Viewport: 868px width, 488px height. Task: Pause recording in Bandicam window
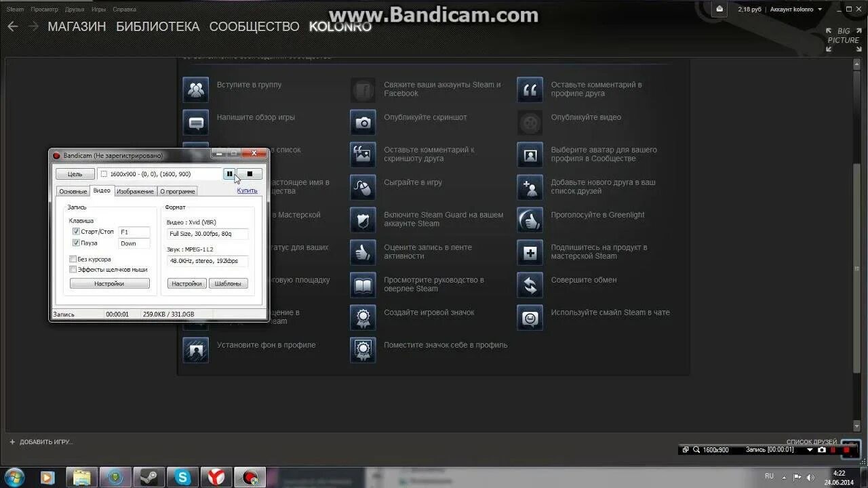click(x=229, y=174)
